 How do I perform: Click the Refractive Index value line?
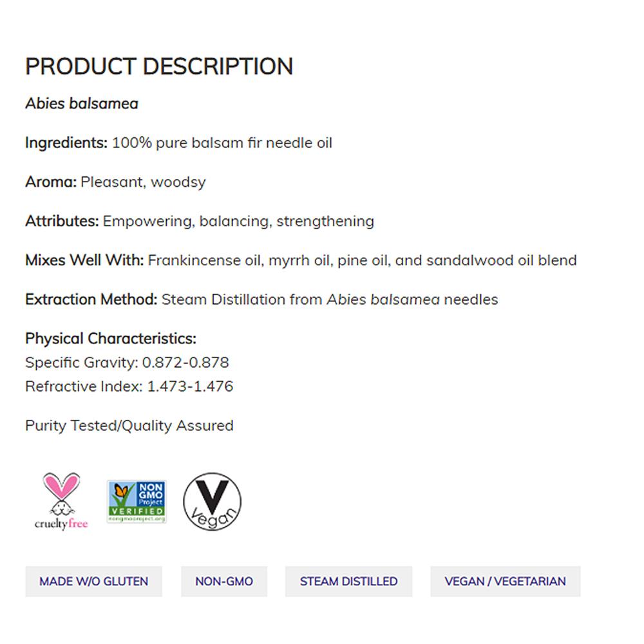click(x=129, y=386)
